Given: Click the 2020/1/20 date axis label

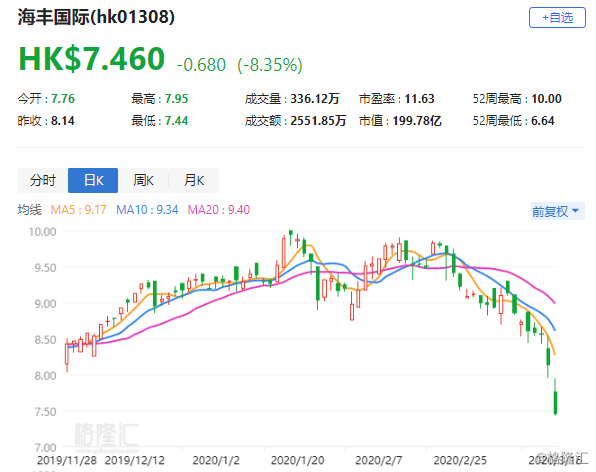Looking at the screenshot, I should click(x=298, y=460).
